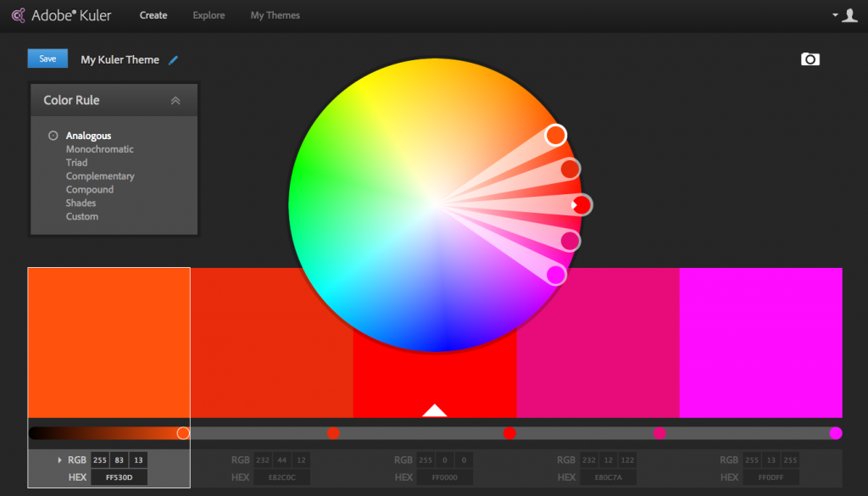Expand the RGB color mode disclosure triangle
868x496 pixels.
pos(59,460)
